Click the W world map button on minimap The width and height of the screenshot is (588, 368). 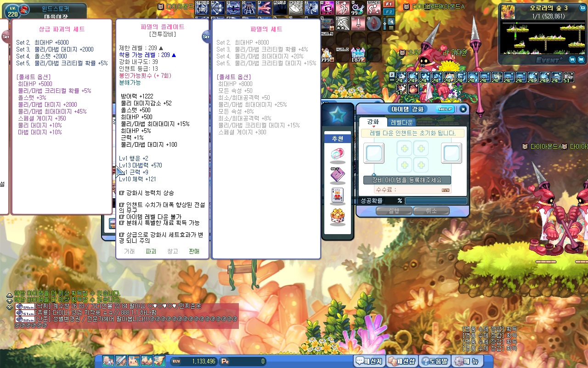[572, 59]
